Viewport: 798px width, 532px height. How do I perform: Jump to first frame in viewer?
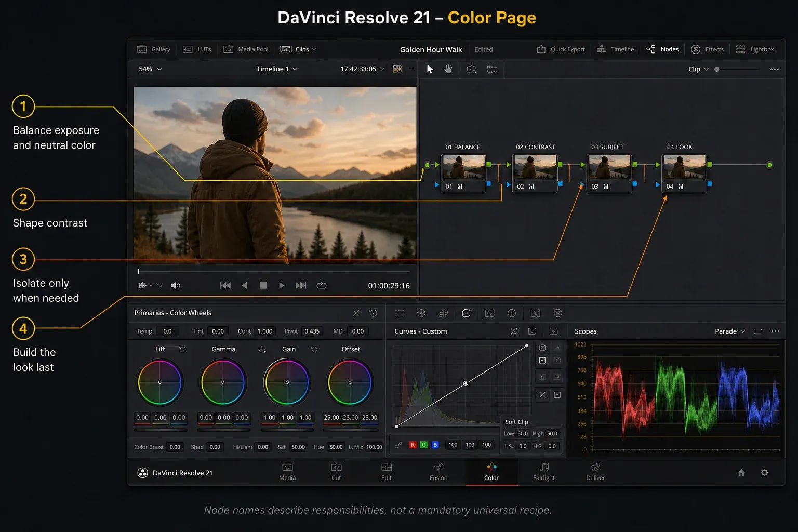225,286
